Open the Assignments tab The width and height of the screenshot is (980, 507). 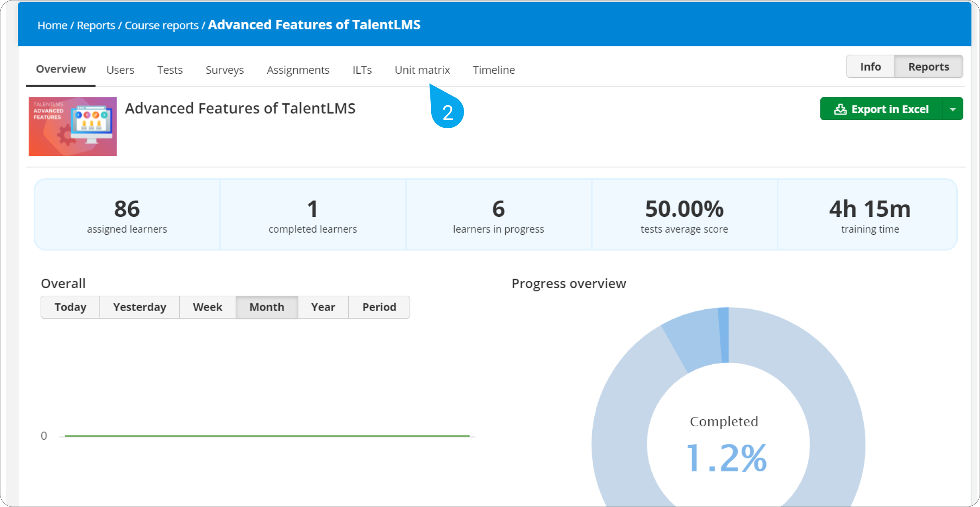(298, 70)
